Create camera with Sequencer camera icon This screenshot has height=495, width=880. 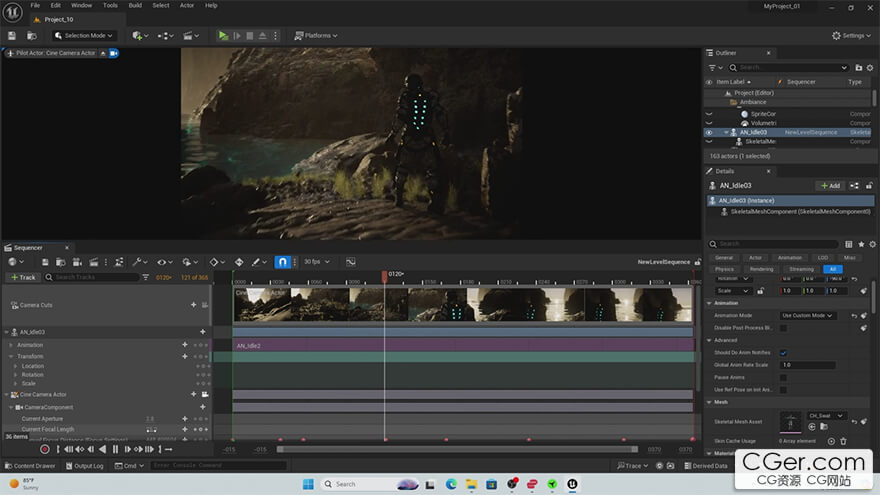pos(77,262)
